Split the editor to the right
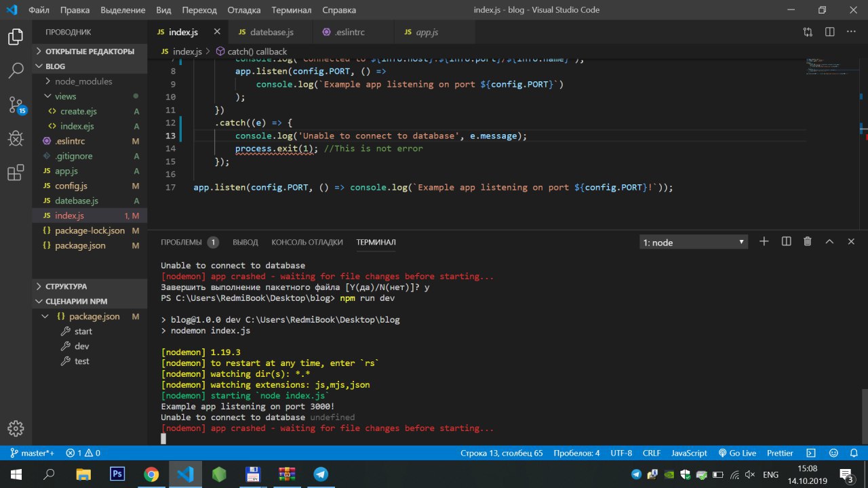The width and height of the screenshot is (868, 488). point(829,32)
